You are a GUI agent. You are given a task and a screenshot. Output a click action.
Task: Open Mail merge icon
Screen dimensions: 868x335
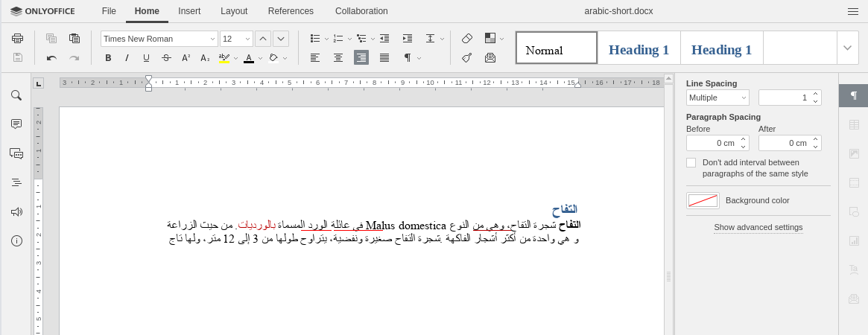[490, 57]
